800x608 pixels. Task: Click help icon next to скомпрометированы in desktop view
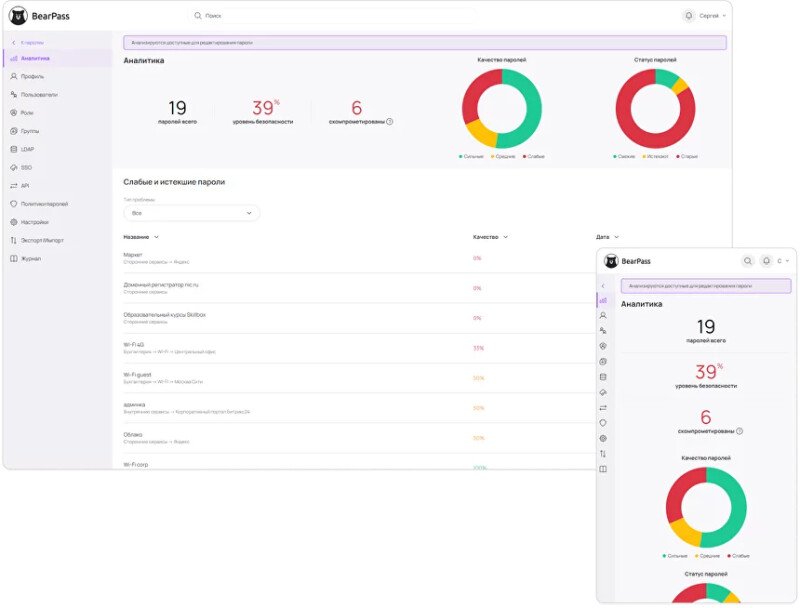(389, 122)
